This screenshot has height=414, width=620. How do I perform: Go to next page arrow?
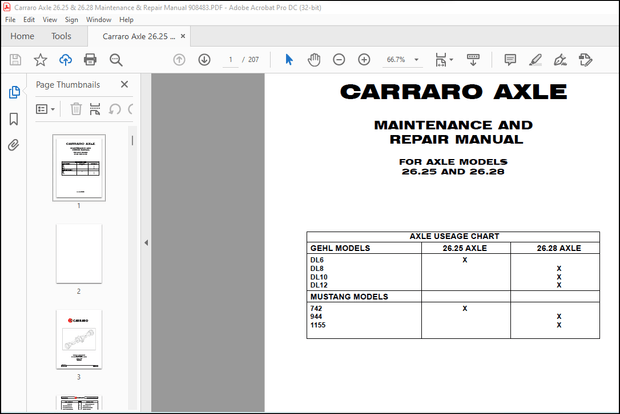tap(204, 60)
